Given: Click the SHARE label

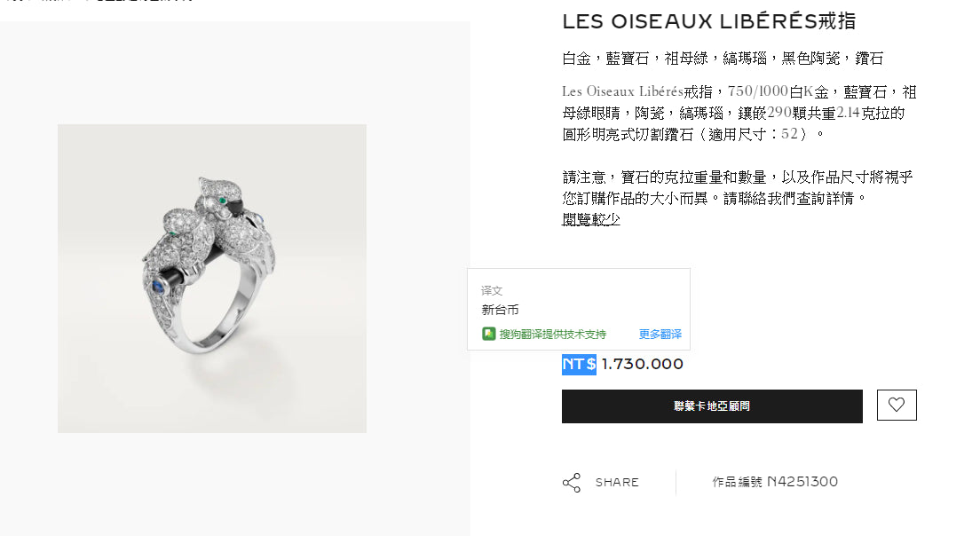Looking at the screenshot, I should click(617, 482).
